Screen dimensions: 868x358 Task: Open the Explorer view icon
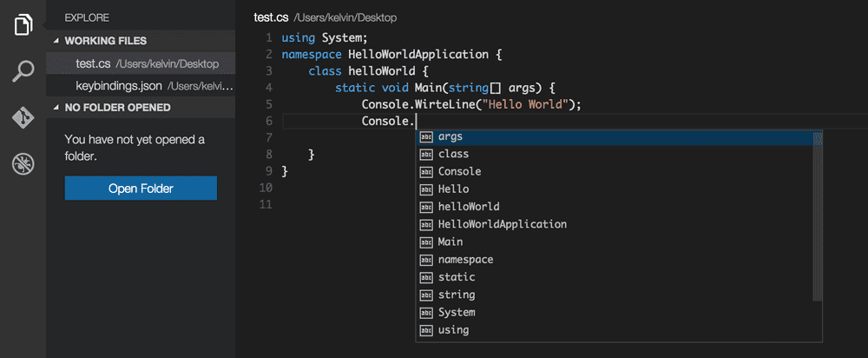click(23, 24)
